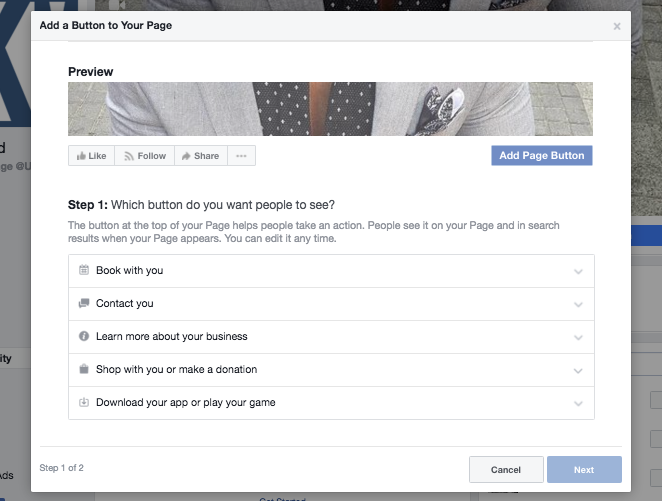Expand the Book with you chevron

(578, 271)
